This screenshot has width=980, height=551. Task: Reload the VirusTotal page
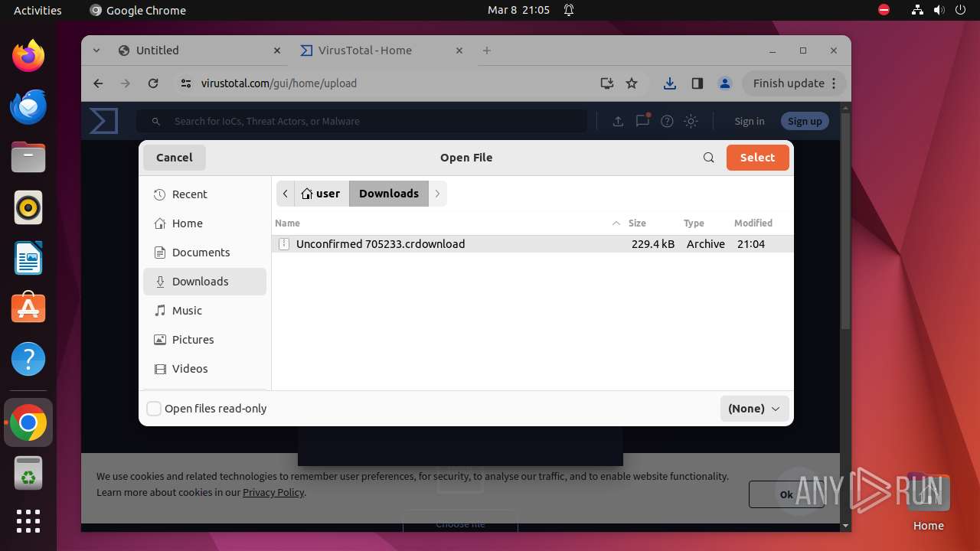(x=153, y=83)
